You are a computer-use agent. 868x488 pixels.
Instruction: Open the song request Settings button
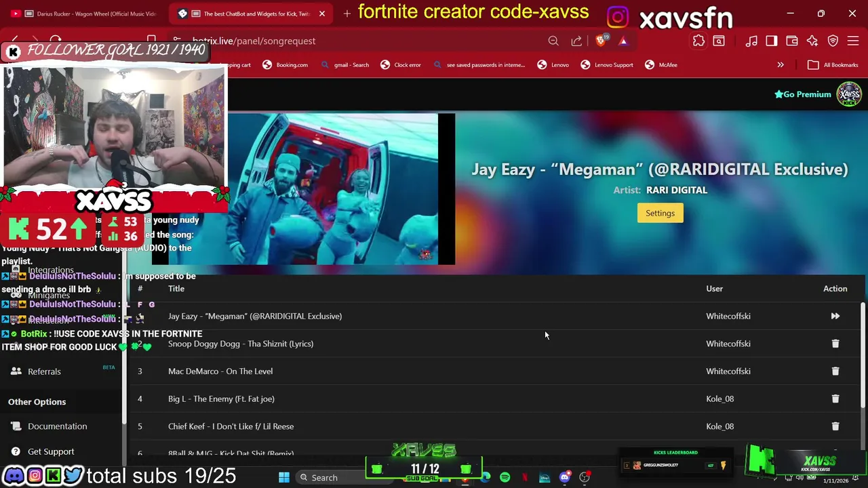pos(660,213)
